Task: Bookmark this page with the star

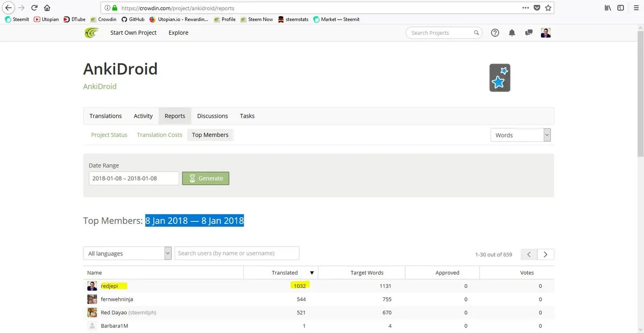Action: coord(548,8)
